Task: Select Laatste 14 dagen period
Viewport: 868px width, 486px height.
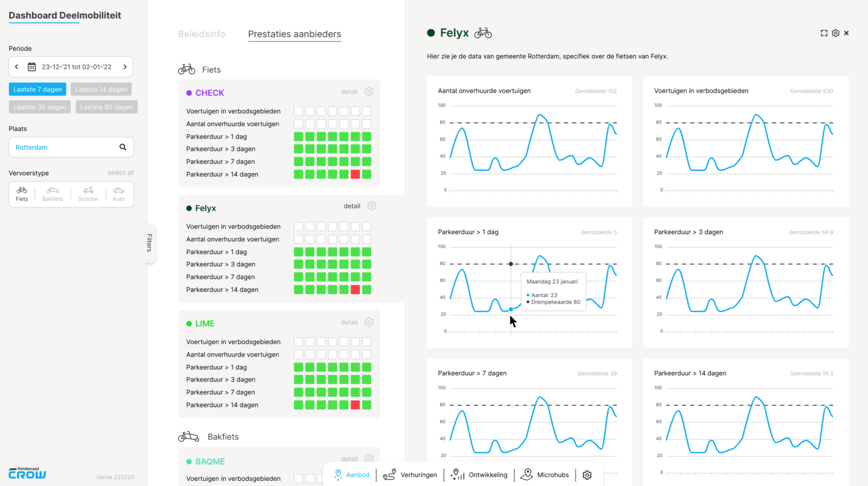Action: click(101, 89)
